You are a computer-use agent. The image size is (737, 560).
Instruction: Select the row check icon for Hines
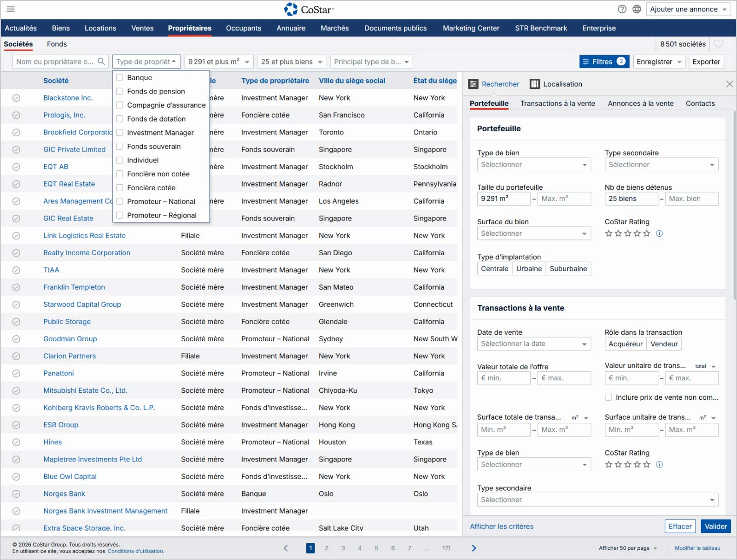16,442
